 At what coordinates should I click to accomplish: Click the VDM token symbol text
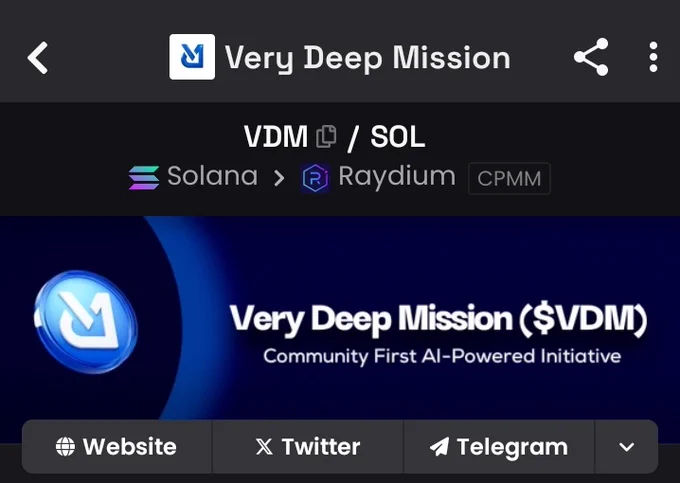click(275, 137)
